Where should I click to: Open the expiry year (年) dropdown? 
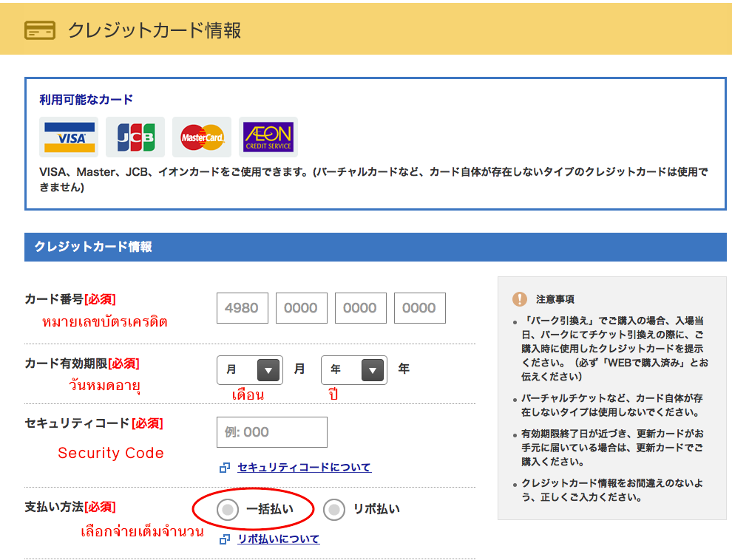pyautogui.click(x=353, y=369)
